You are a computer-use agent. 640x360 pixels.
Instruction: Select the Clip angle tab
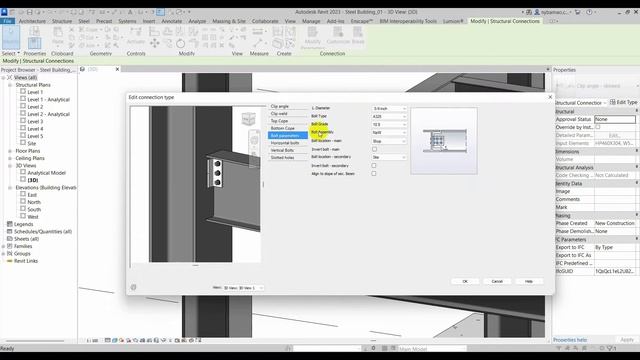coord(288,106)
